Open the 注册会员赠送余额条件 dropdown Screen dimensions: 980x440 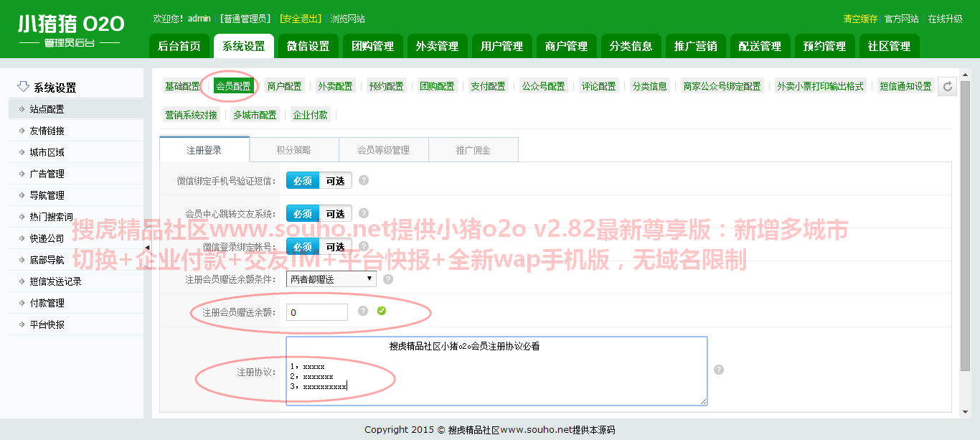pyautogui.click(x=331, y=279)
